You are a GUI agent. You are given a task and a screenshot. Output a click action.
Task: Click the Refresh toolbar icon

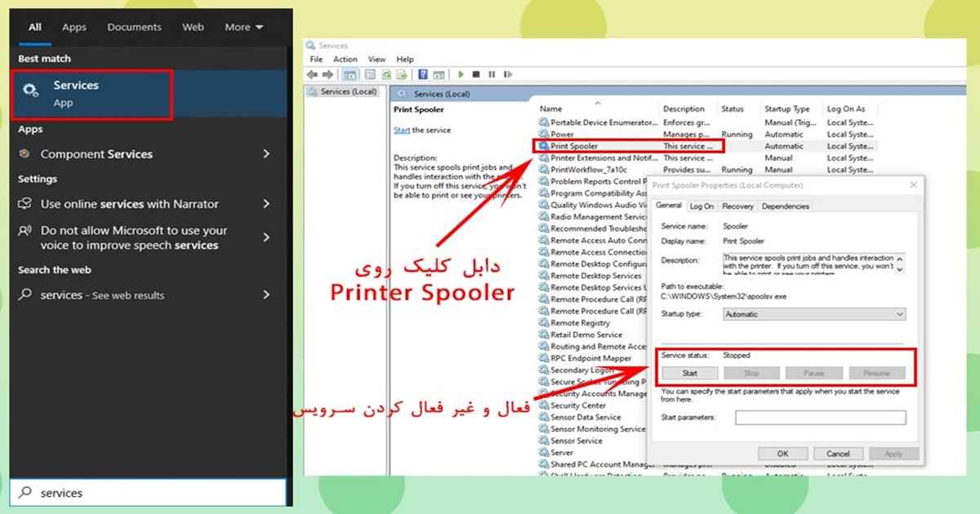coord(386,74)
